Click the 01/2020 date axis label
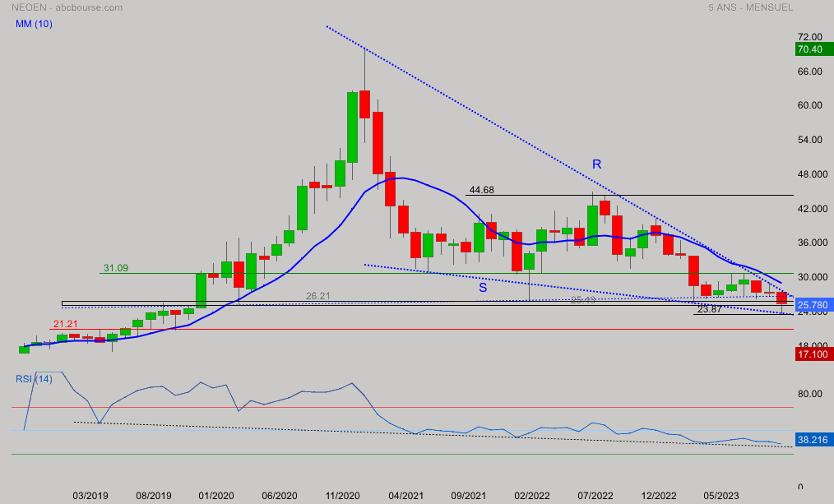 216,496
